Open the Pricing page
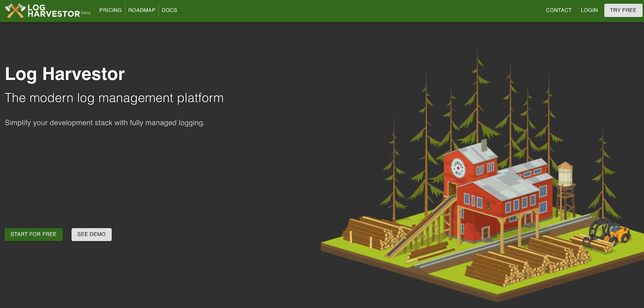The height and width of the screenshot is (308, 644). pyautogui.click(x=110, y=10)
